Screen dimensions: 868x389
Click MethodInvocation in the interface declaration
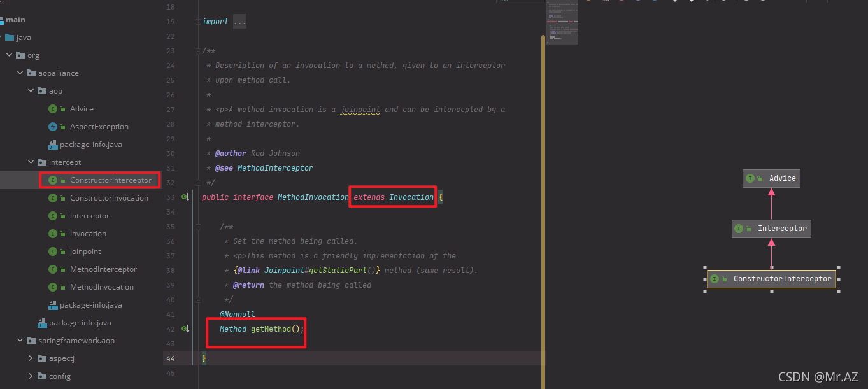click(313, 197)
